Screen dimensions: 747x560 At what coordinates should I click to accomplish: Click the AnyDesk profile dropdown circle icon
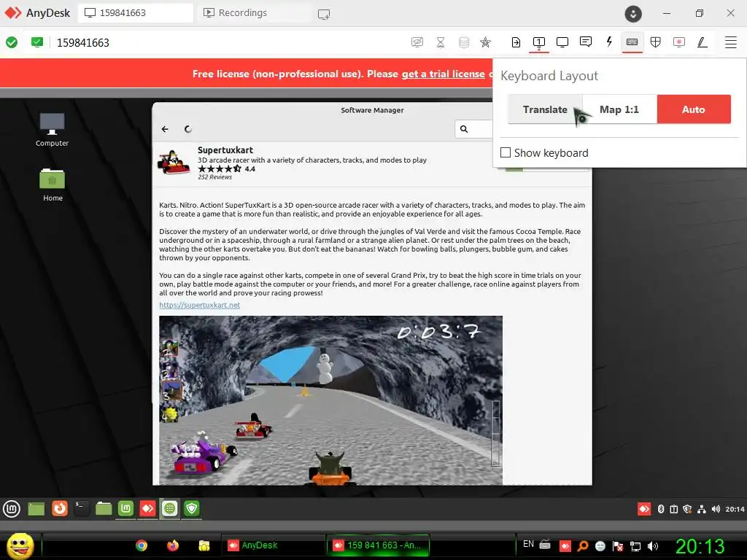click(633, 14)
